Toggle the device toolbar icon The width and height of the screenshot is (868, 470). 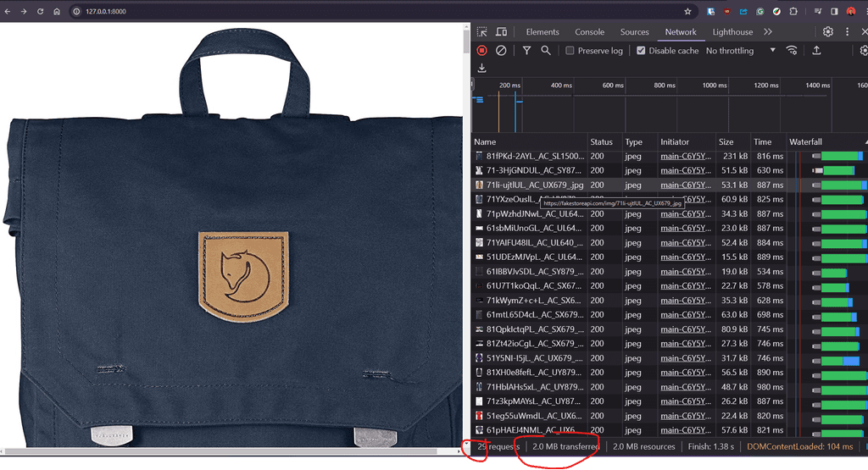501,32
